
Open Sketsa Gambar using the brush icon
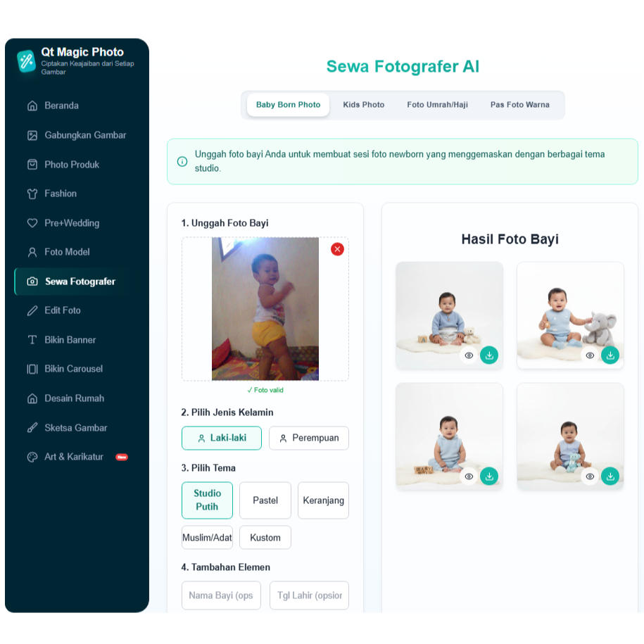click(32, 427)
